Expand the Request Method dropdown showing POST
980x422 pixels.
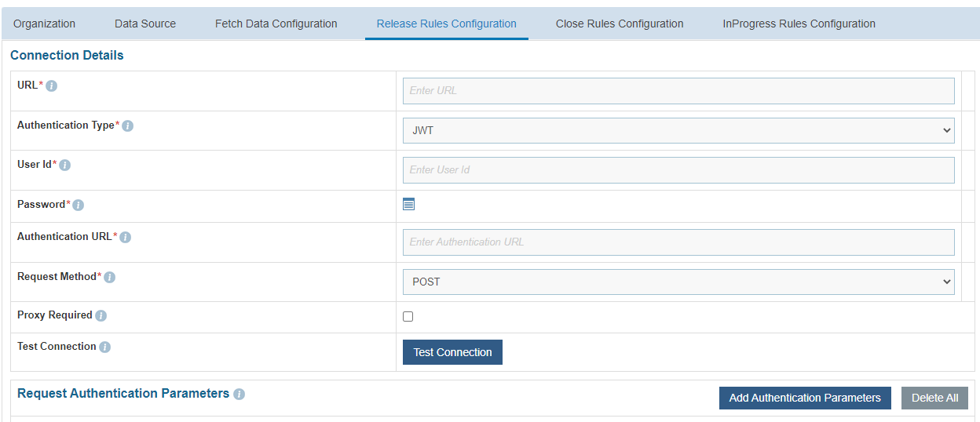[x=678, y=282]
